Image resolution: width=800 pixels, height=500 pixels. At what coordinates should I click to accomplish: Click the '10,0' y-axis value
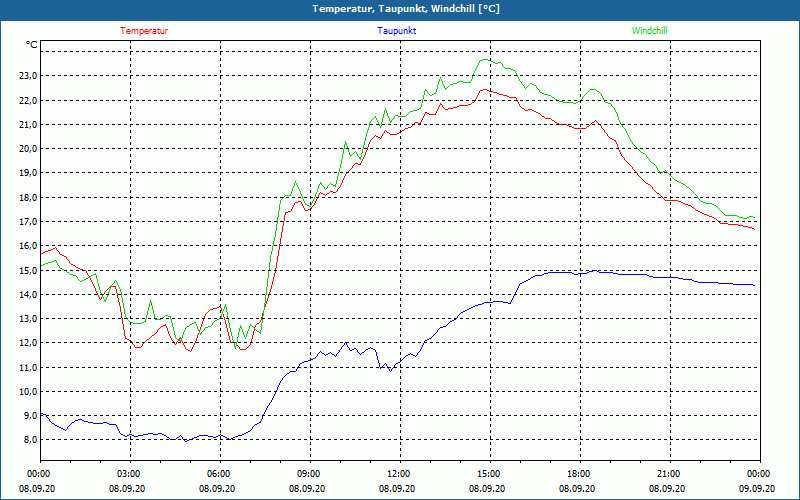(29, 392)
